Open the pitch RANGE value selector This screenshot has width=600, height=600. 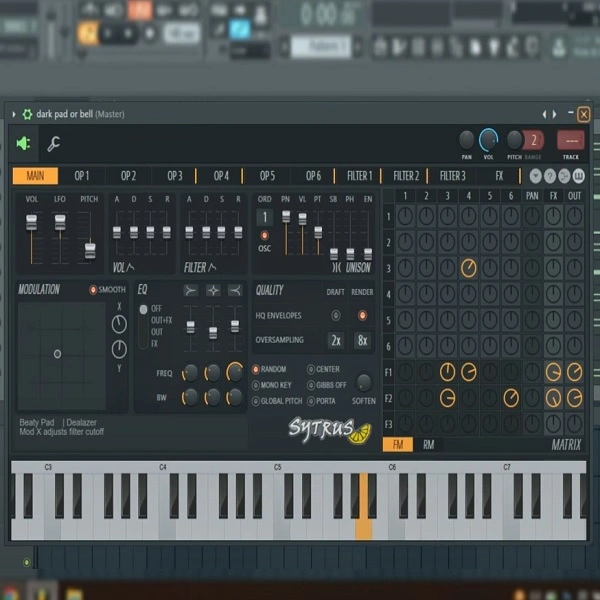(x=533, y=140)
